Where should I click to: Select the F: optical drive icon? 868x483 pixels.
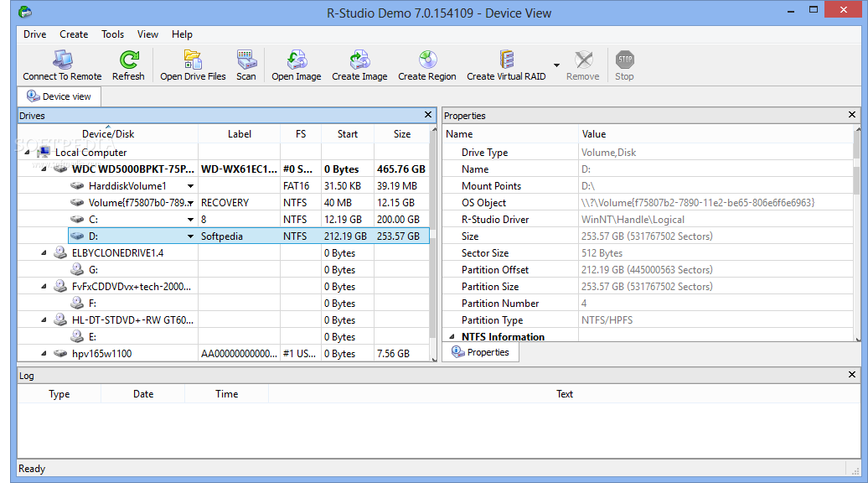[x=77, y=303]
